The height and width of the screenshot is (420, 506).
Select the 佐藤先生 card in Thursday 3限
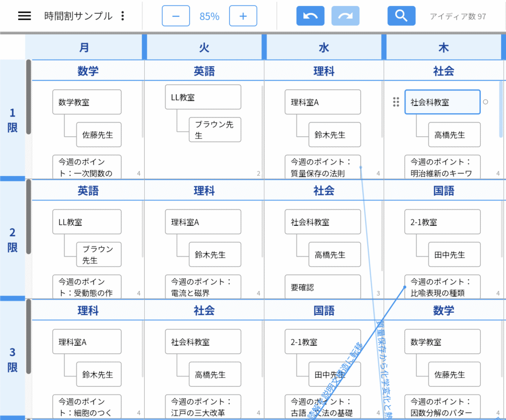455,374
